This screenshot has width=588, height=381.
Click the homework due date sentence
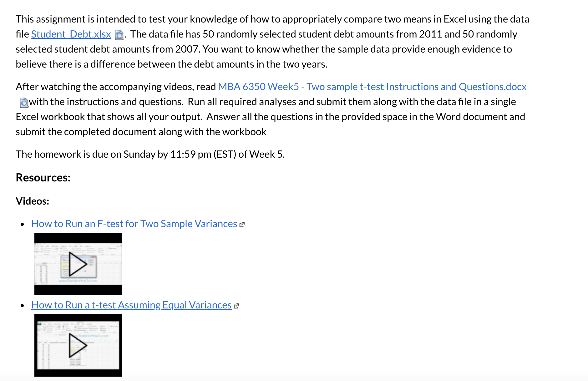pyautogui.click(x=150, y=154)
